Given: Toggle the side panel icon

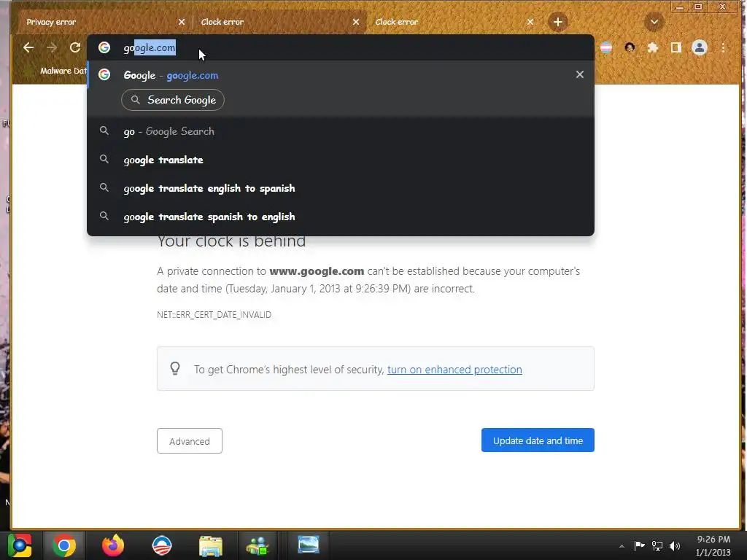Looking at the screenshot, I should 676,47.
